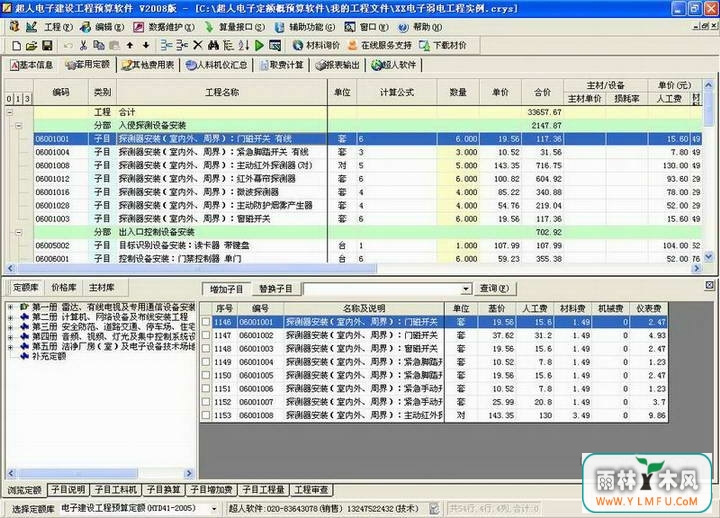Click 下载材价 download prices

tap(443, 45)
